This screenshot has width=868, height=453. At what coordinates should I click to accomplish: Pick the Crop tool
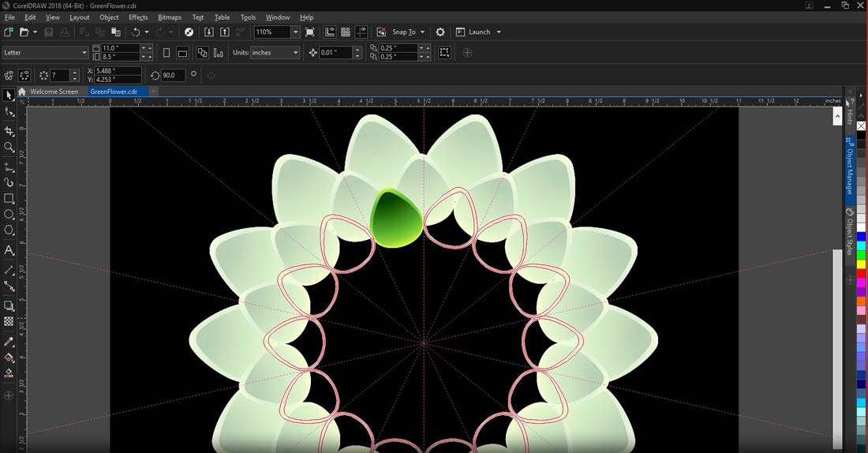click(x=9, y=131)
